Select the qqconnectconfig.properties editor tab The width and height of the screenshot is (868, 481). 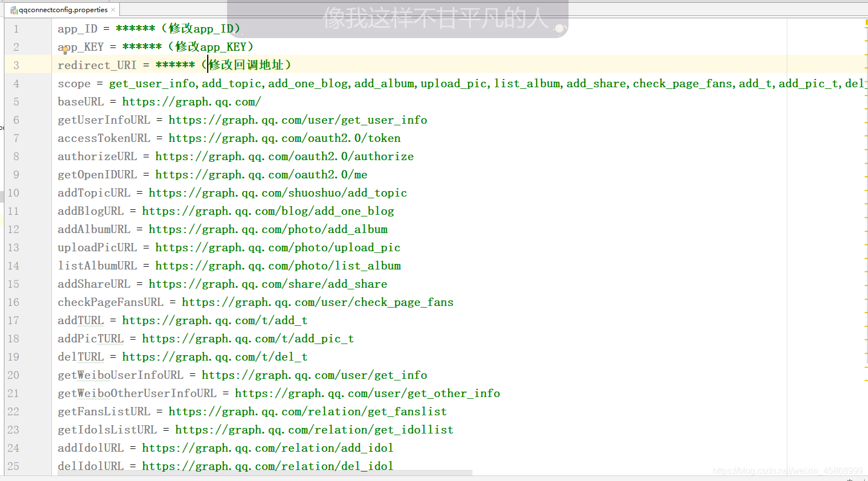[62, 9]
